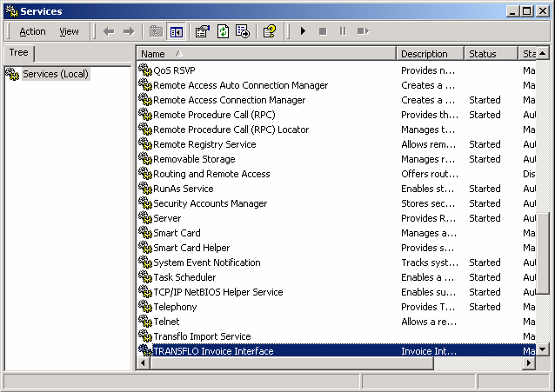Screen dimensions: 555x392
Task: Click 'Offers rout...' description cell
Action: click(430, 174)
